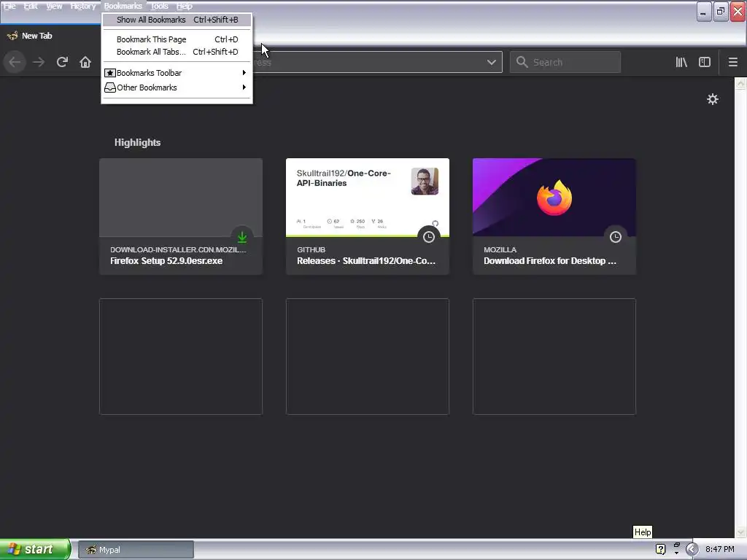The height and width of the screenshot is (560, 747).
Task: Open the address bar history dropdown arrow
Action: [x=491, y=63]
